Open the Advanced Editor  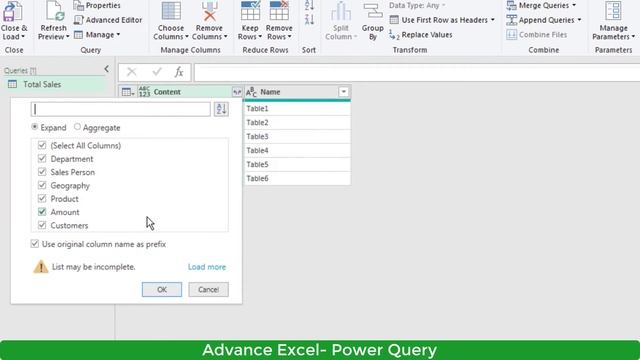(x=108, y=20)
